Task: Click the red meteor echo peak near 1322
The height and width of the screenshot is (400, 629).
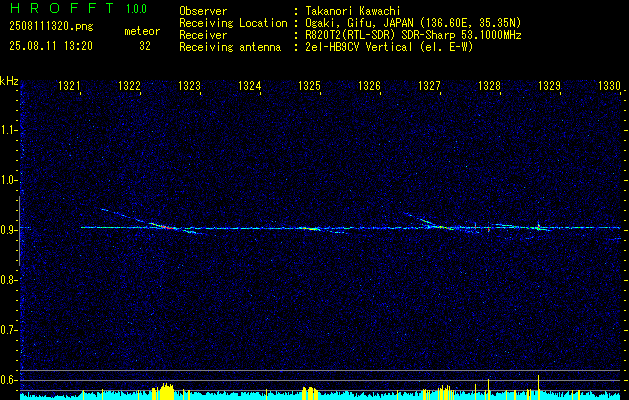Action: pos(168,227)
